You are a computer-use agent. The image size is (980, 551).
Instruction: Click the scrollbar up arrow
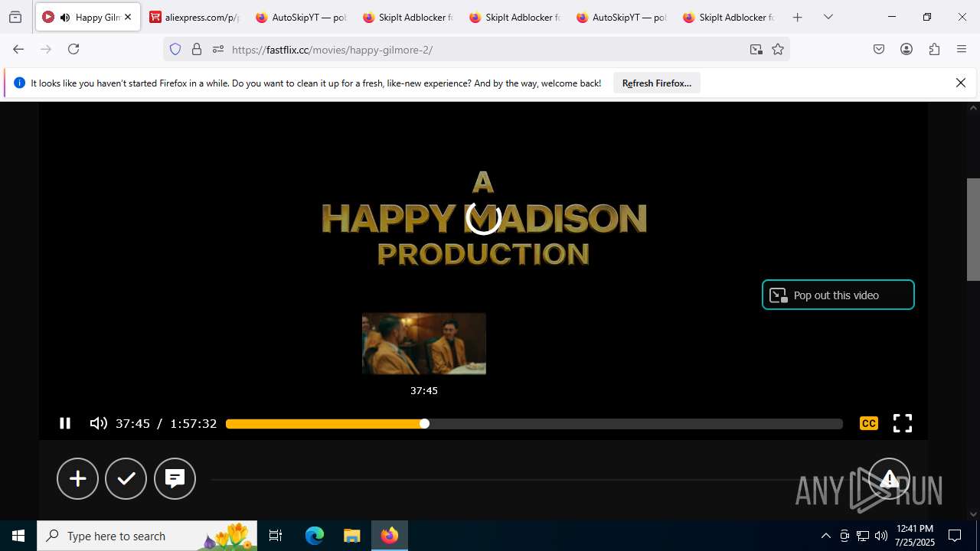click(973, 108)
